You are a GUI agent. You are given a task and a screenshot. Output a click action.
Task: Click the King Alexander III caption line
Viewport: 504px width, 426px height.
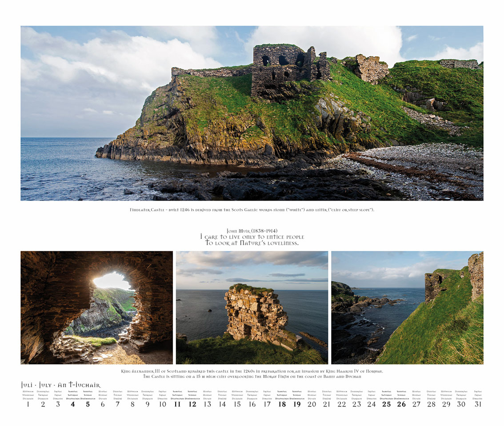click(252, 371)
